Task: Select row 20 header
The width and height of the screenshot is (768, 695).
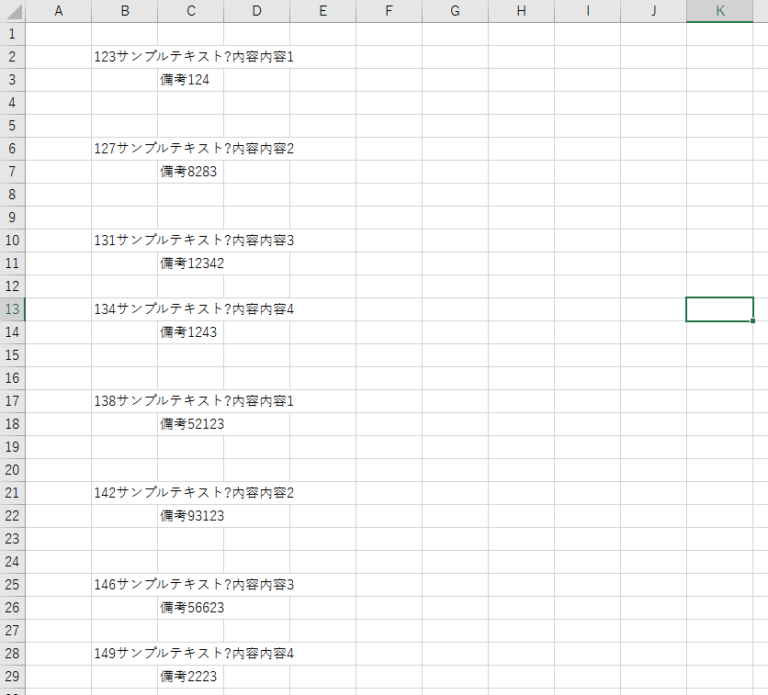Action: pos(12,470)
